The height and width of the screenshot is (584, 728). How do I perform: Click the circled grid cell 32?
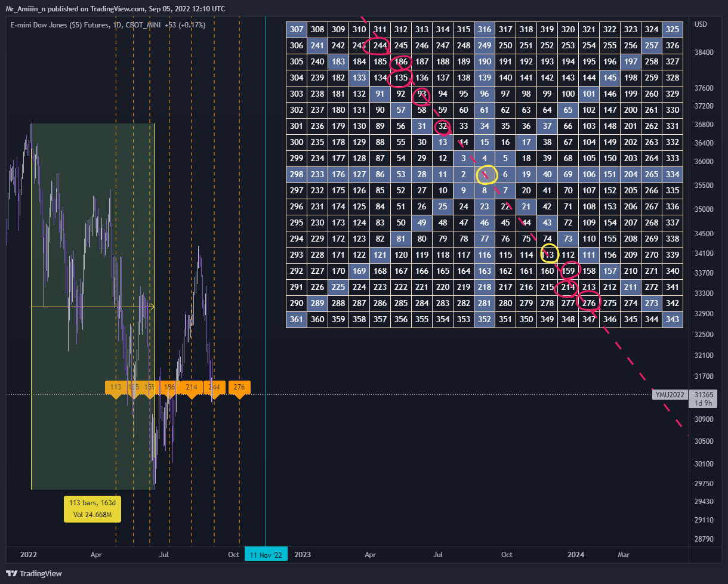click(x=443, y=126)
